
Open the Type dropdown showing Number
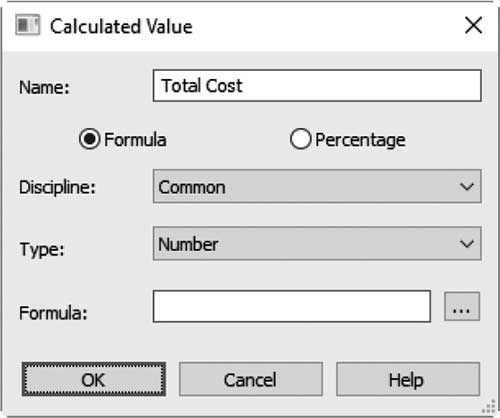point(317,244)
